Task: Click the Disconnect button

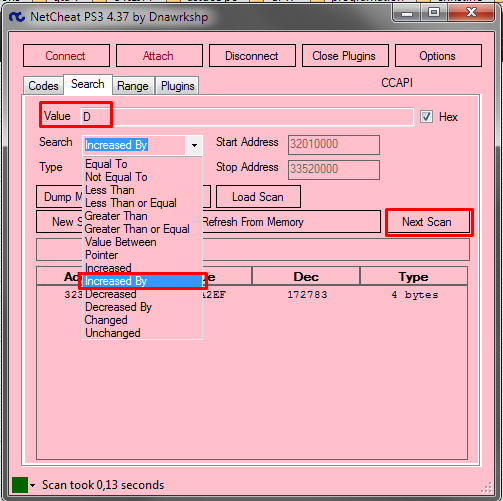Action: [x=252, y=56]
